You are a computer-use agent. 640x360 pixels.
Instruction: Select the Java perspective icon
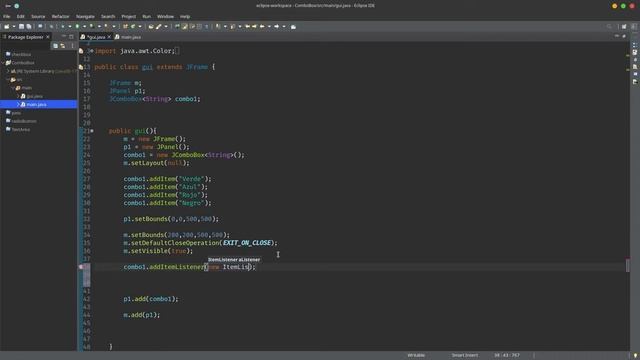point(633,27)
